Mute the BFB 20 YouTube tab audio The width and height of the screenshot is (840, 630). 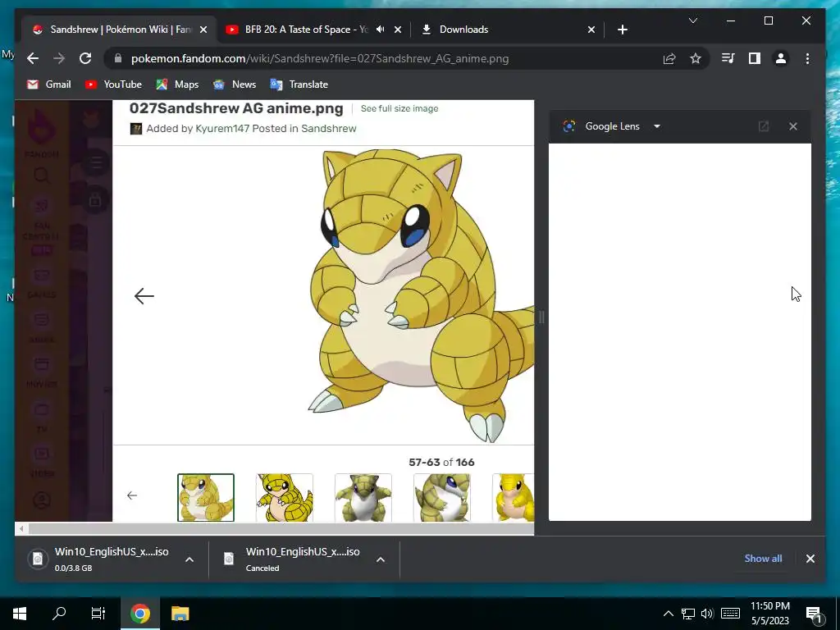[x=381, y=30]
